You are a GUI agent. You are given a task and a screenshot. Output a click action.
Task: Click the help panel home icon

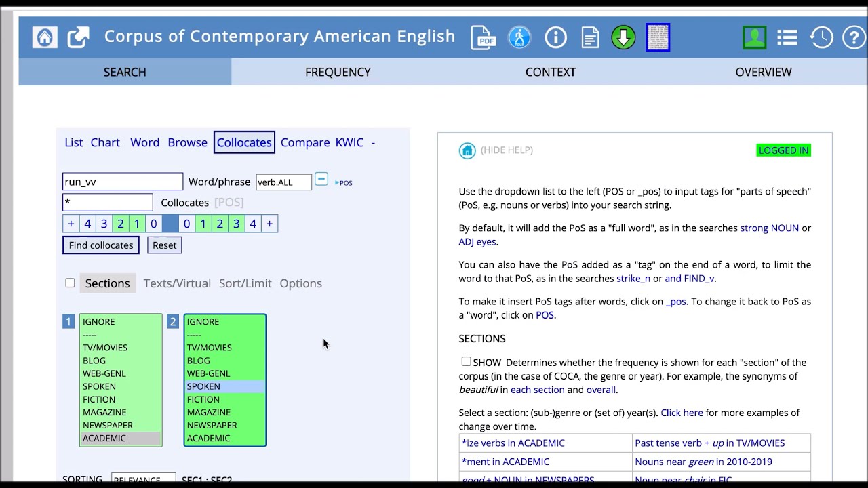coord(467,150)
